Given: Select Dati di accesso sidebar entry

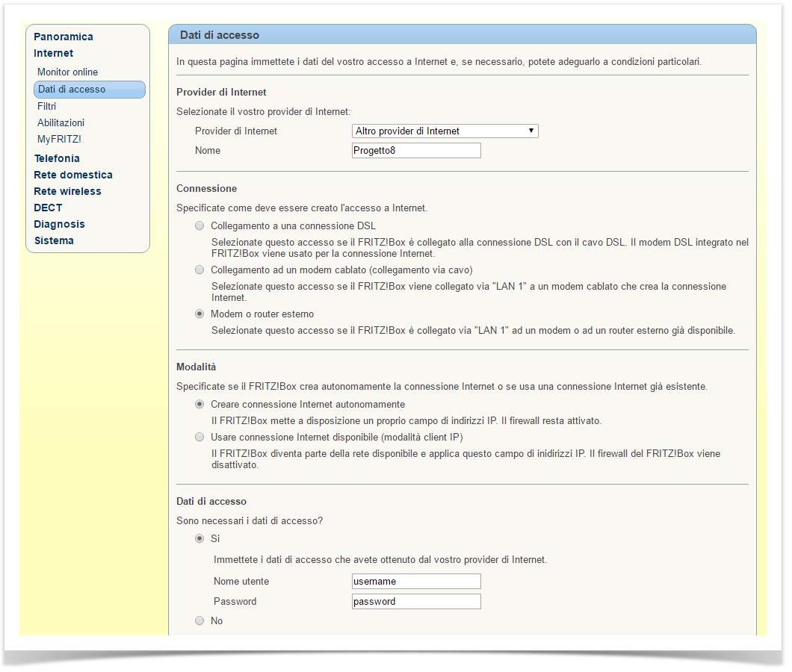Looking at the screenshot, I should (72, 90).
